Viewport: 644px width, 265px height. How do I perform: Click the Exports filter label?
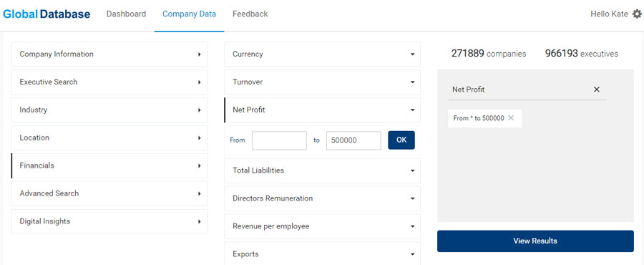pos(245,254)
